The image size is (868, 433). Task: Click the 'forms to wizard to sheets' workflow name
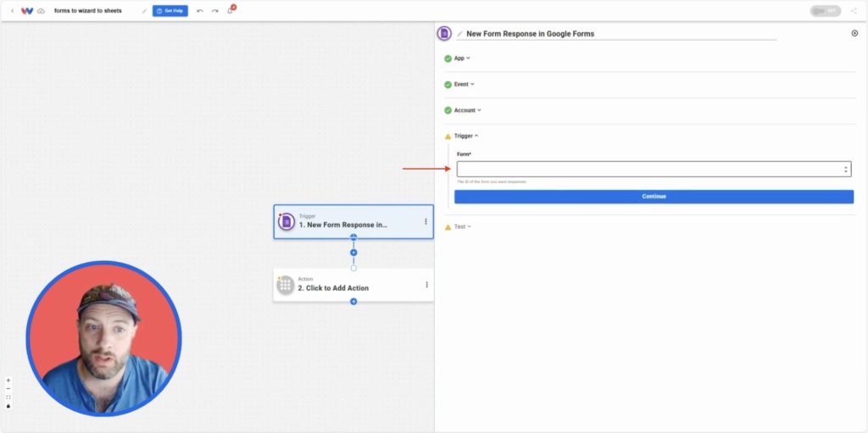pyautogui.click(x=88, y=10)
